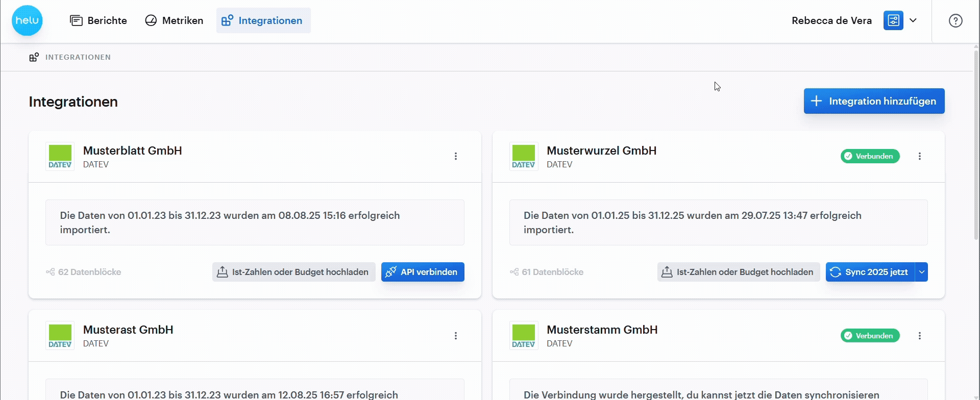Expand the user account chevron
Image resolution: width=980 pixels, height=400 pixels.
(x=913, y=20)
